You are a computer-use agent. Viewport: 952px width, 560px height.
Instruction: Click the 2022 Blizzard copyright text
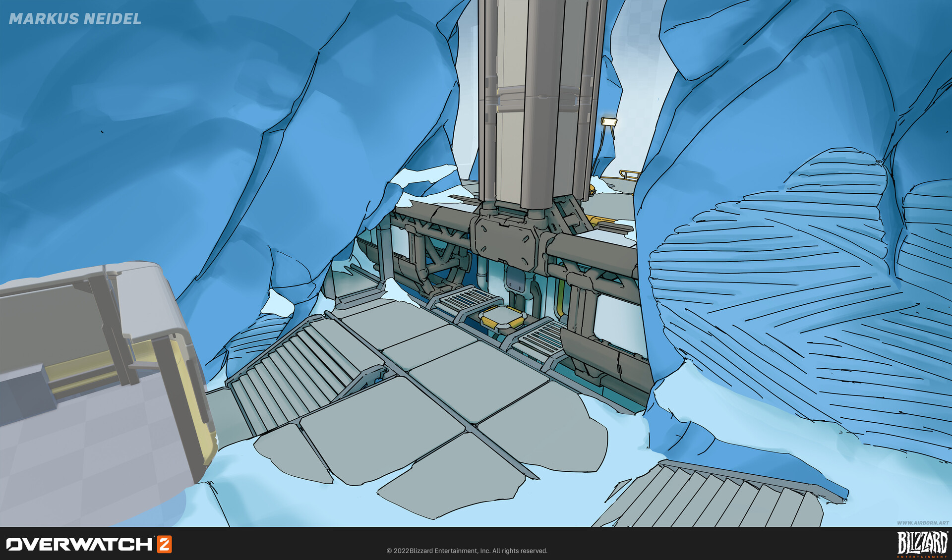tap(467, 551)
